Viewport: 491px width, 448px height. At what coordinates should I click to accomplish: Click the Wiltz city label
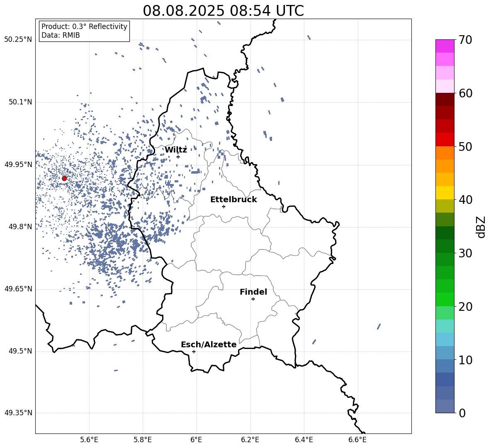(176, 150)
